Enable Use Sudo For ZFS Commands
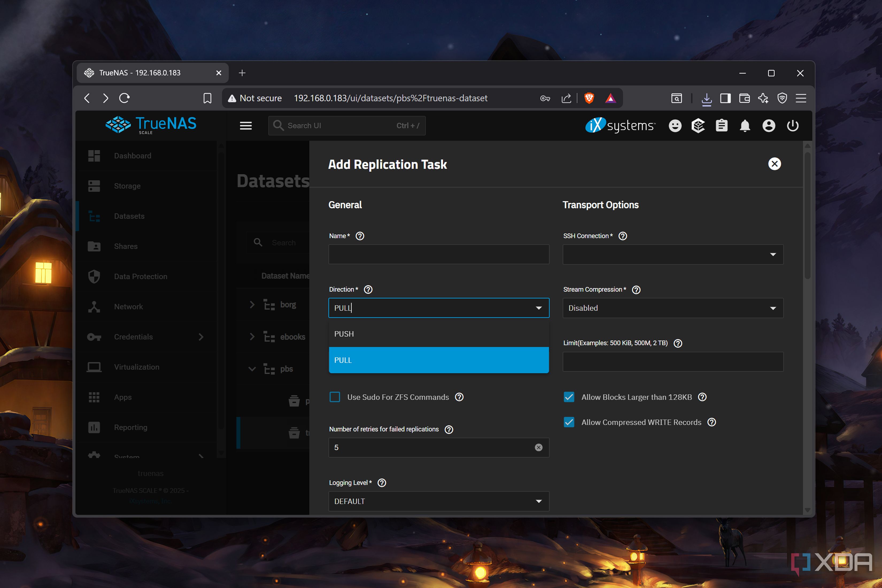 [335, 397]
